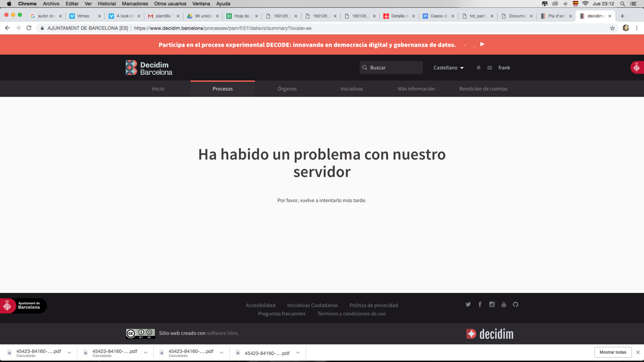
Task: Click the notifications bell icon
Action: click(x=478, y=68)
